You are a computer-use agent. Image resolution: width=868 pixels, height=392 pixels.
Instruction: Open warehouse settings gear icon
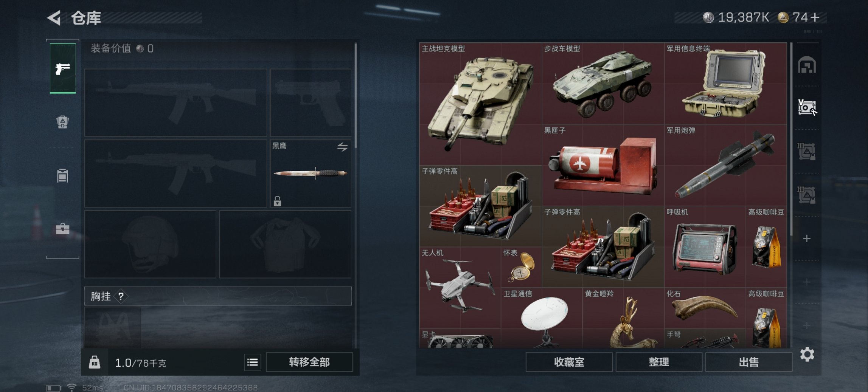point(807,355)
